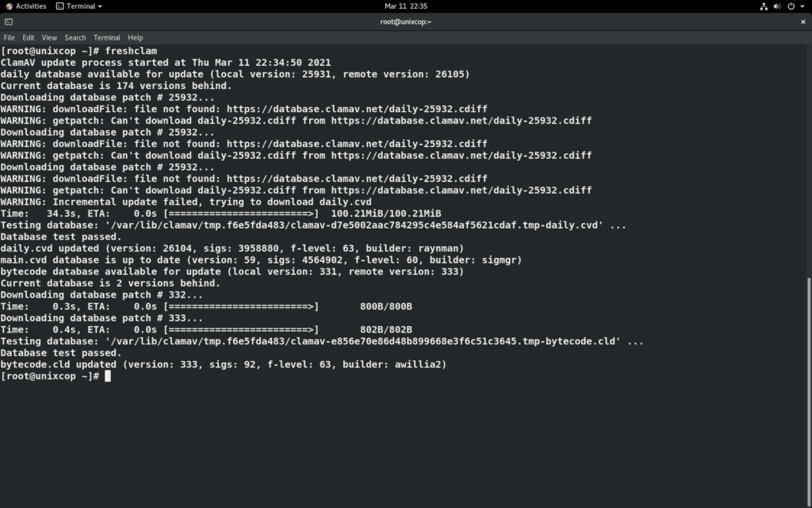Click 'Current database is 174 versions behind.' line
The image size is (812, 508).
[x=116, y=86]
